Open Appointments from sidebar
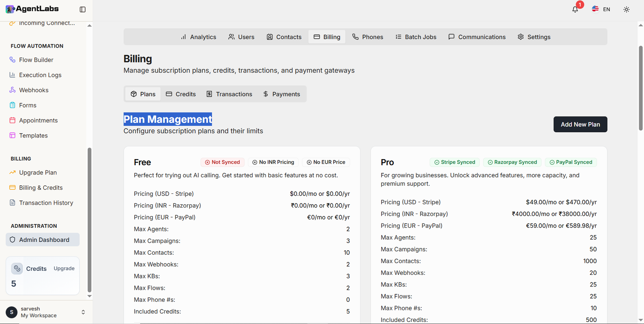This screenshot has width=644, height=324. [42, 120]
